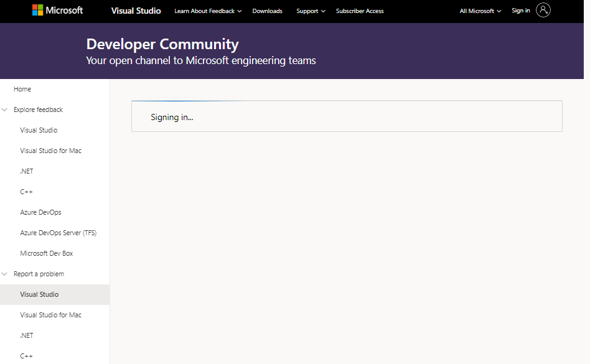The height and width of the screenshot is (364, 590).
Task: Open the user account avatar icon
Action: tap(543, 10)
